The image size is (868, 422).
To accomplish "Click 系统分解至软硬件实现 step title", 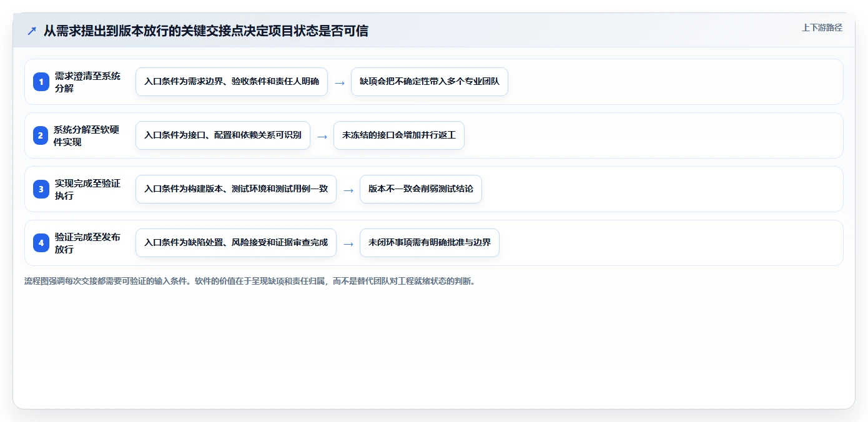I will click(x=87, y=135).
